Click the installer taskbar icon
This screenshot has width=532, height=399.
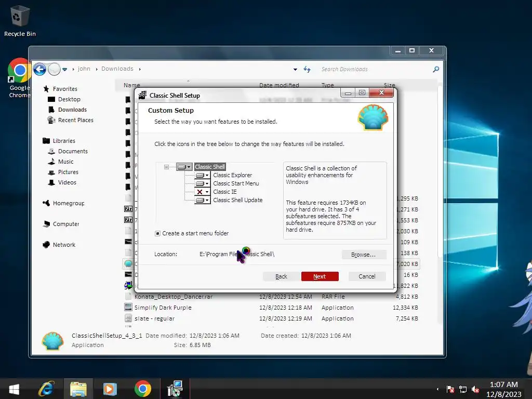point(175,389)
